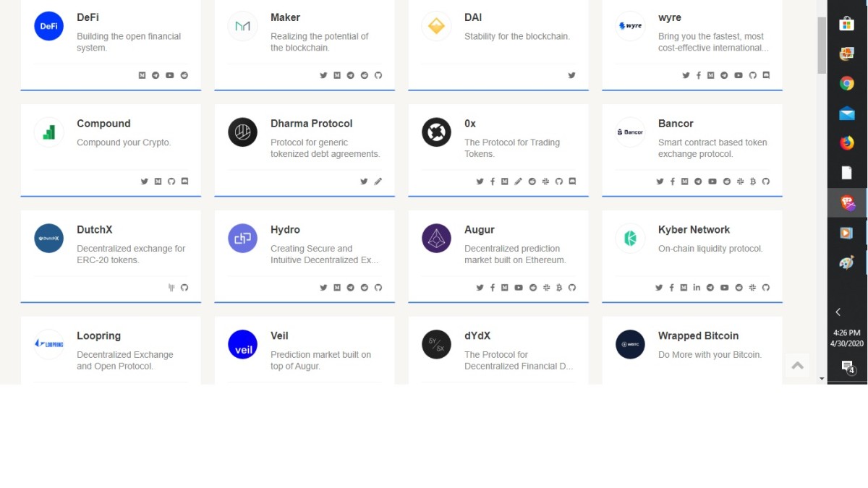Open wyre's Facebook page icon
Image resolution: width=868 pixels, height=488 pixels.
click(699, 74)
